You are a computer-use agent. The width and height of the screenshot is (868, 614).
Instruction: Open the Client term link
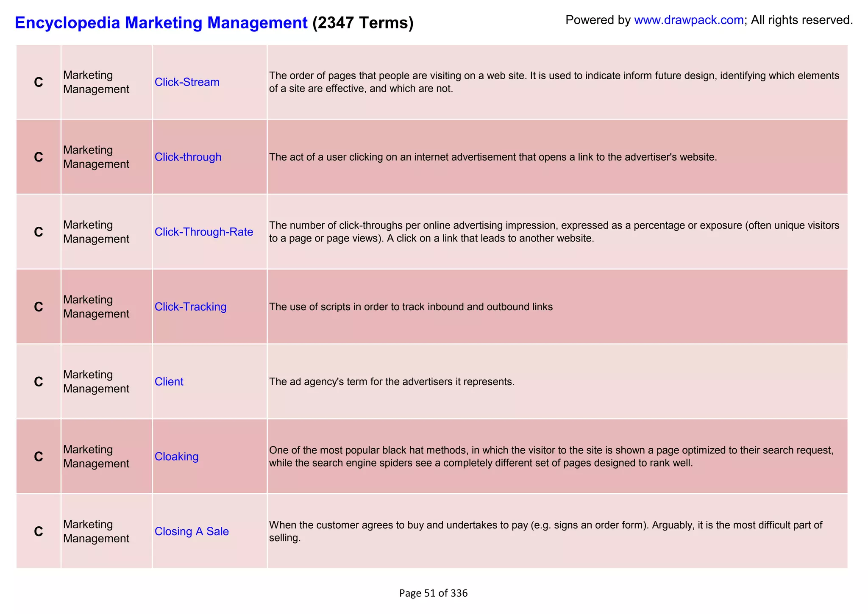click(x=169, y=382)
